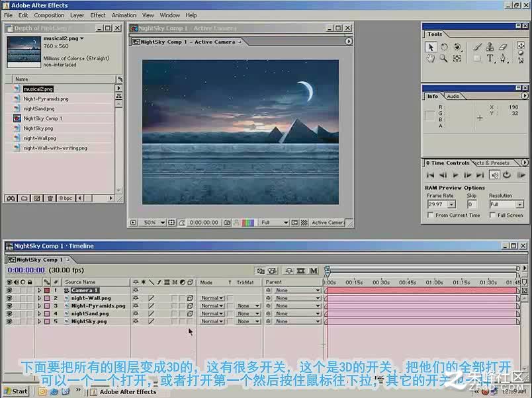Select the Clone Stamp tool
This screenshot has height=398, width=532.
[490, 47]
